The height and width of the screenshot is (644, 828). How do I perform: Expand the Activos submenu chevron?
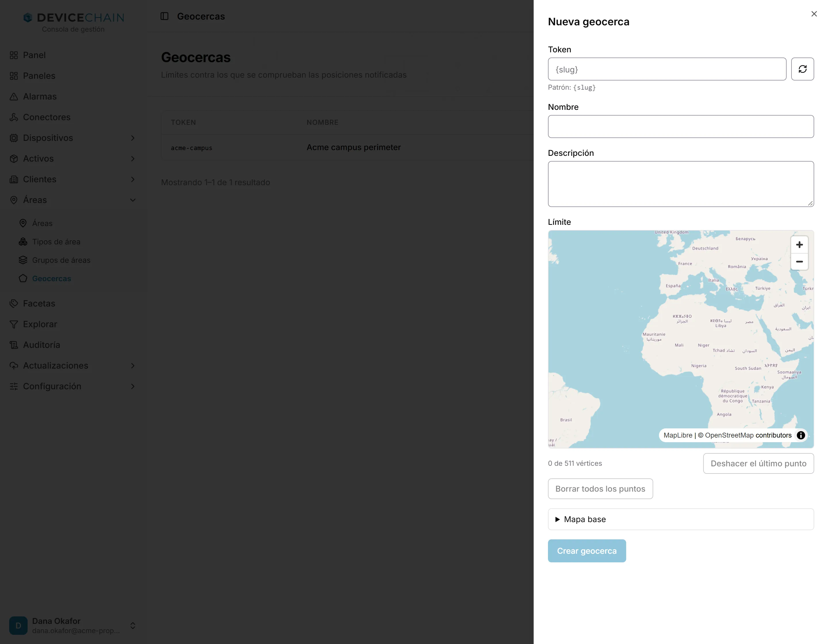[133, 158]
